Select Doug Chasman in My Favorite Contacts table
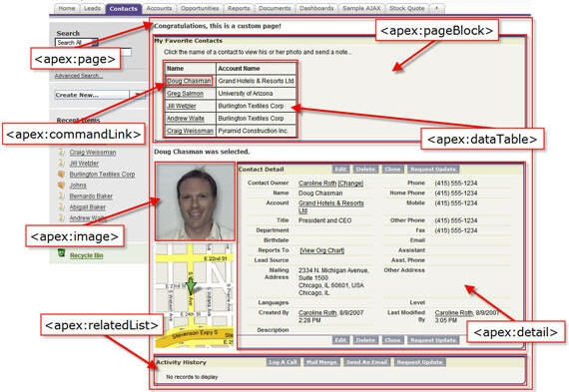 pos(189,81)
